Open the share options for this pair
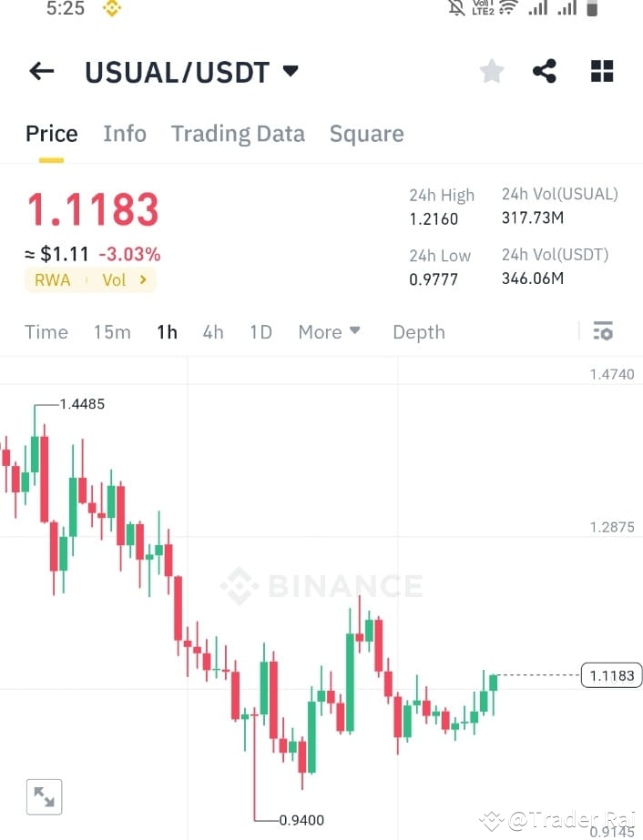The height and width of the screenshot is (840, 643). click(545, 71)
